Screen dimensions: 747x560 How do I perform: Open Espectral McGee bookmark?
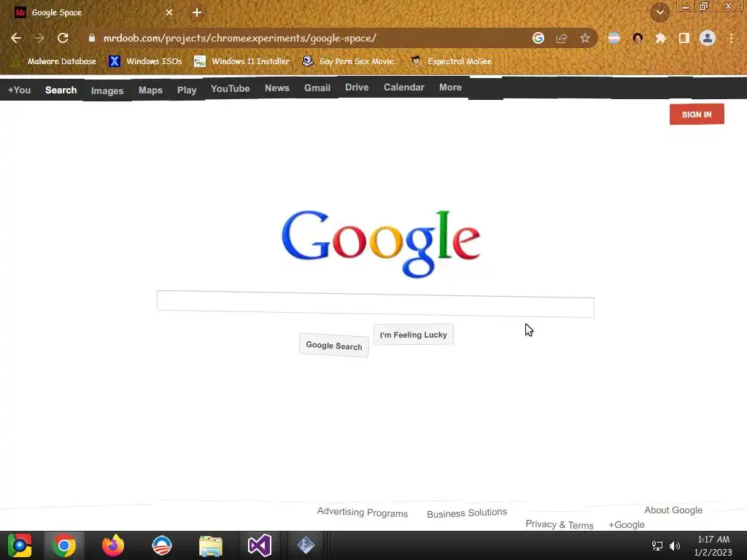(x=451, y=61)
